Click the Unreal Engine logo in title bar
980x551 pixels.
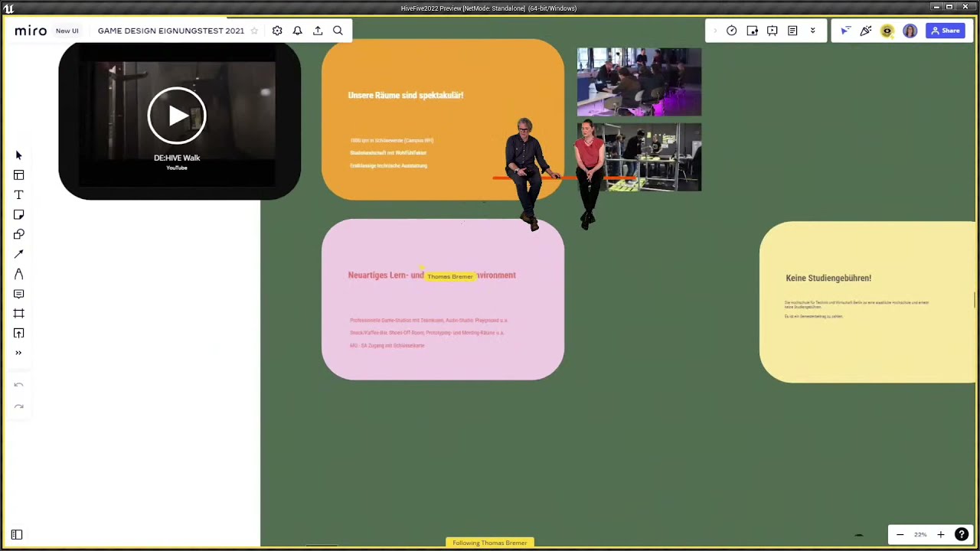(x=8, y=8)
